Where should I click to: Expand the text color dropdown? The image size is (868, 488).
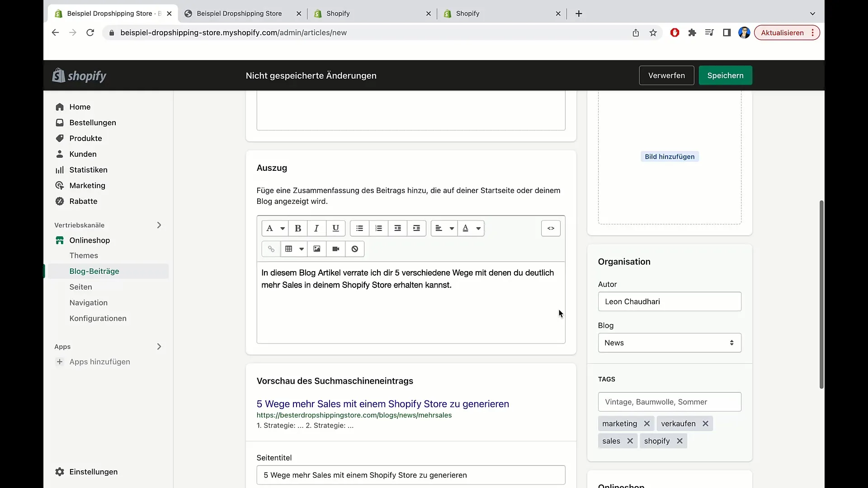[x=478, y=228]
